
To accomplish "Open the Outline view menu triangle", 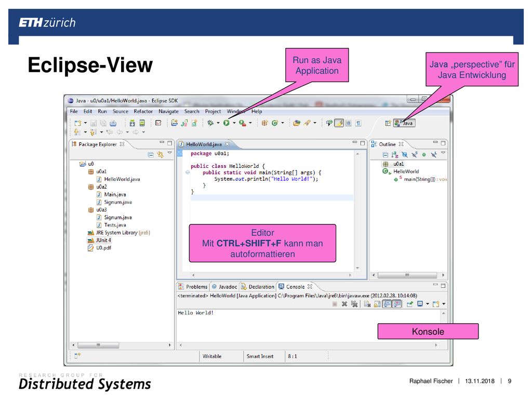I will pyautogui.click(x=443, y=153).
